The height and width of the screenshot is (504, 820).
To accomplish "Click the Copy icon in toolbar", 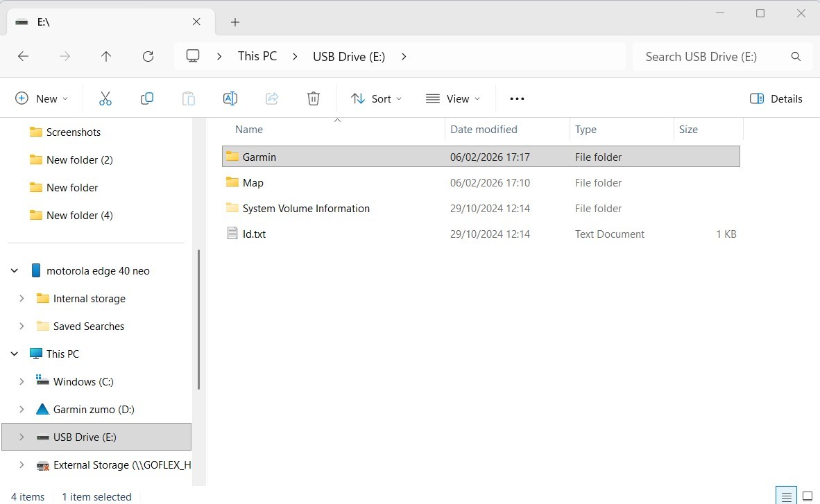I will coord(147,99).
